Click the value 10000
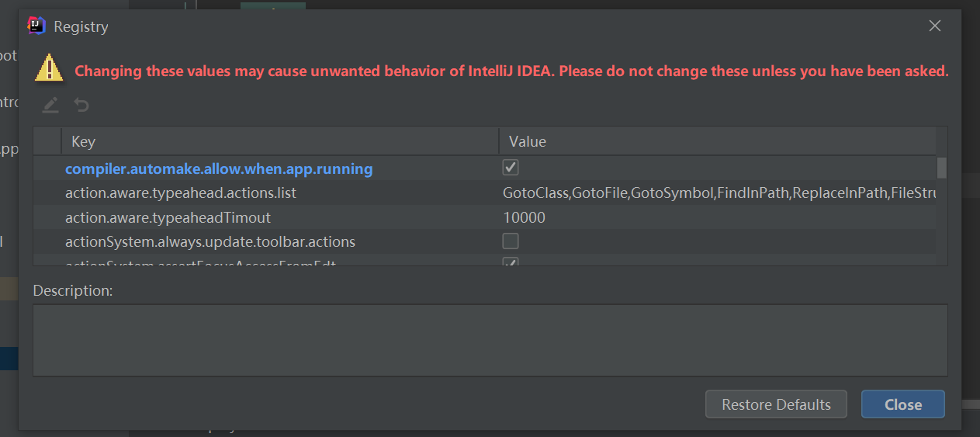 click(524, 217)
